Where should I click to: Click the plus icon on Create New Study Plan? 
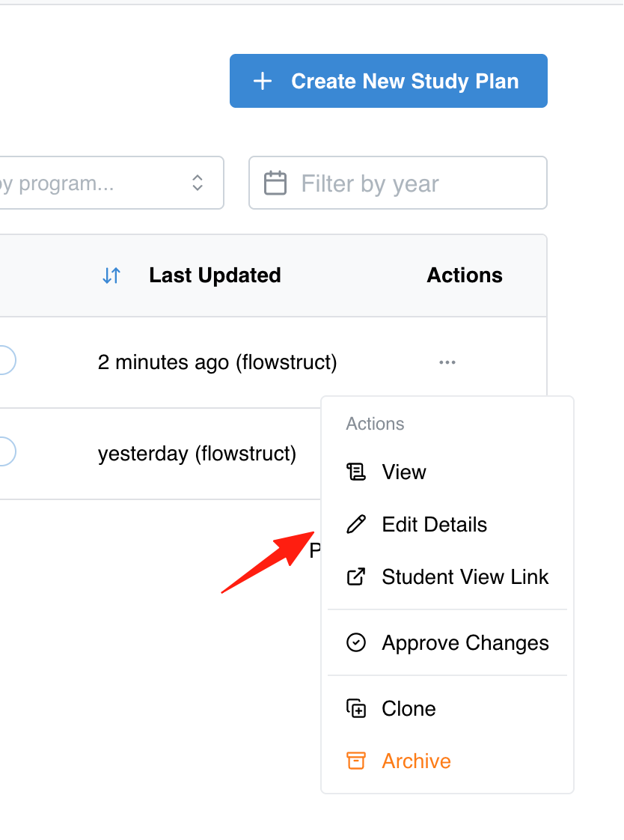[x=262, y=82]
